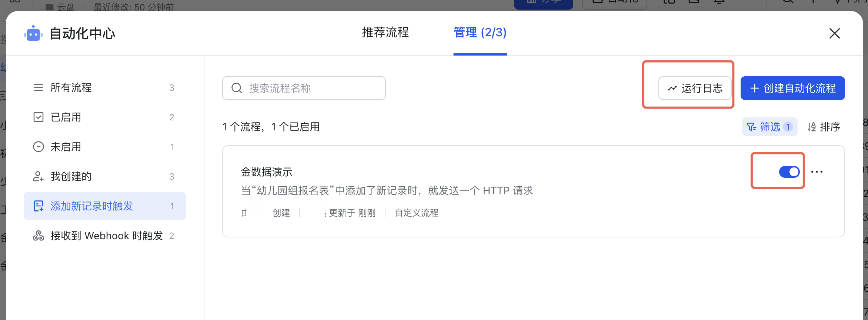
Task: Click 创建自动化流程 button
Action: pyautogui.click(x=792, y=88)
